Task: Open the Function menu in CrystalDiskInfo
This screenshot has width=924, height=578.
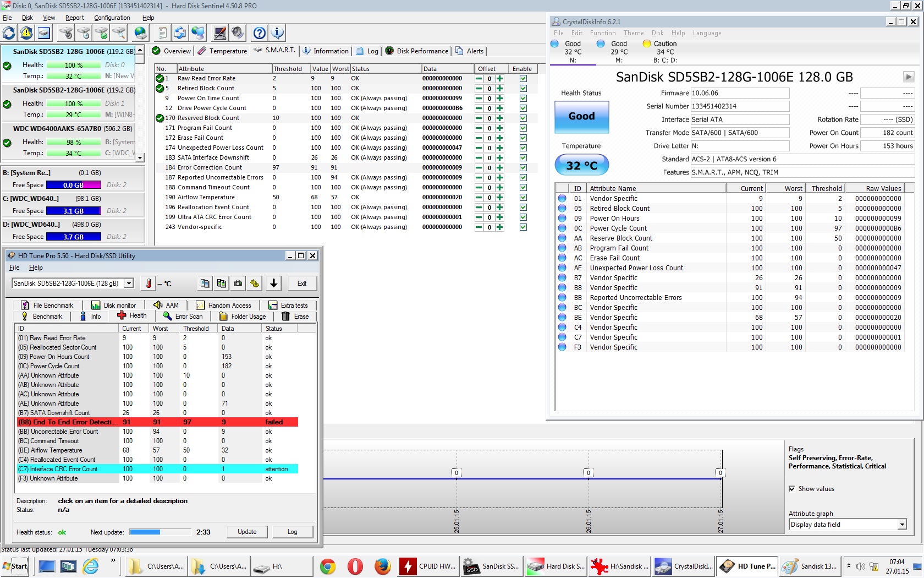Action: (x=603, y=33)
